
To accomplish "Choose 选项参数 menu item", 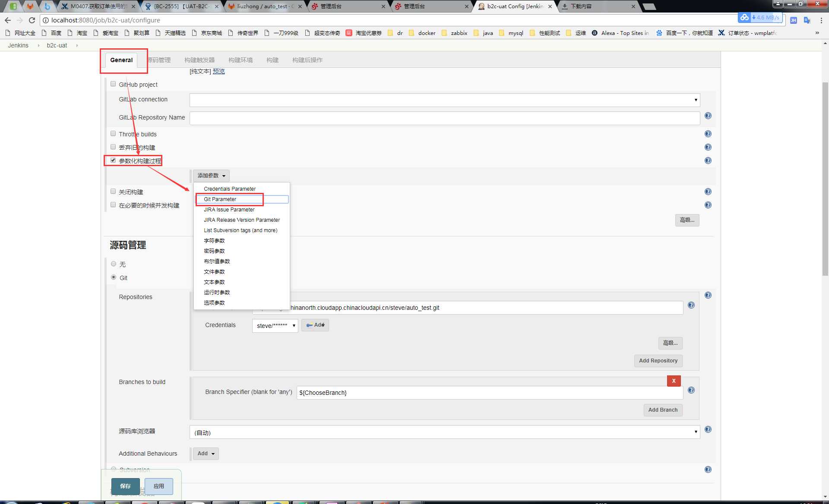I will tap(242, 303).
